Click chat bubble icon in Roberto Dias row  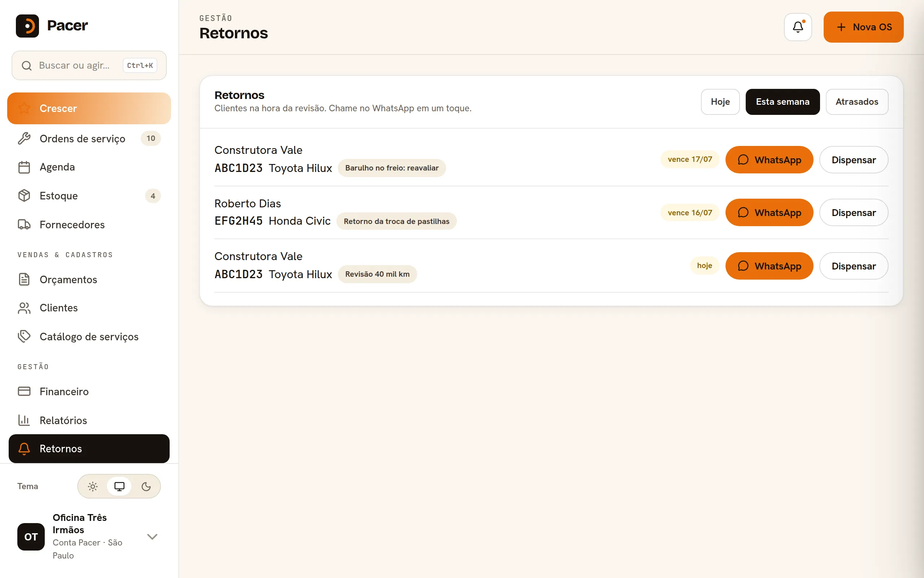pos(743,212)
